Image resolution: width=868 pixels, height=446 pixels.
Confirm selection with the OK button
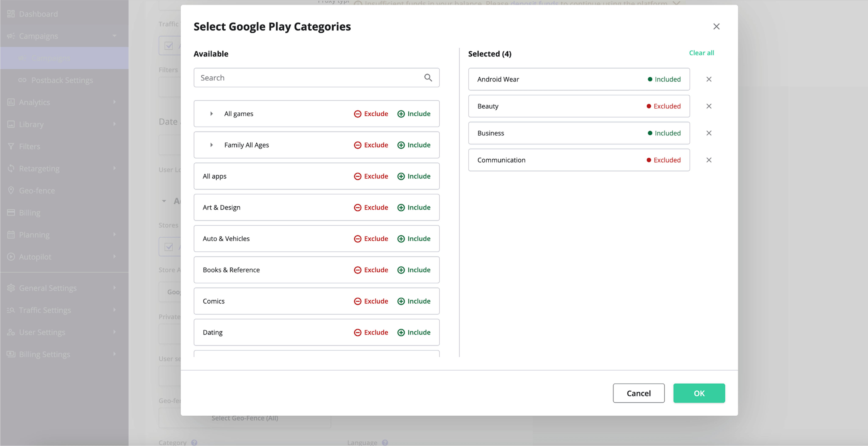click(x=699, y=393)
